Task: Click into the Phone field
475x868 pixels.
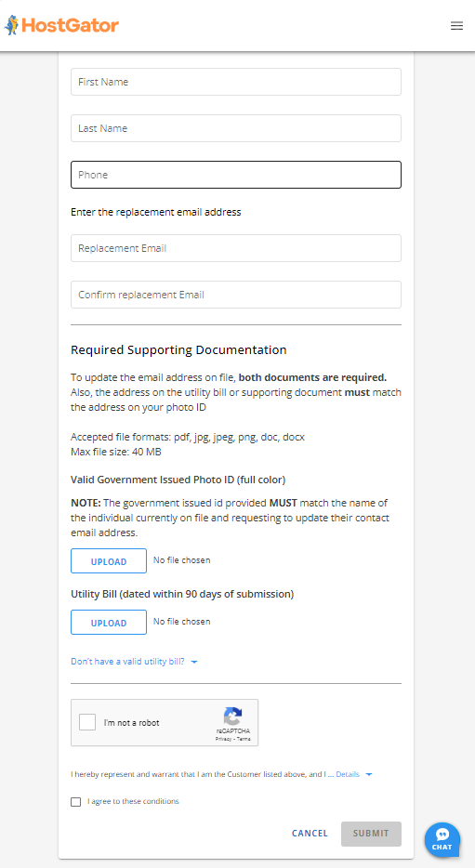Action: coord(236,175)
